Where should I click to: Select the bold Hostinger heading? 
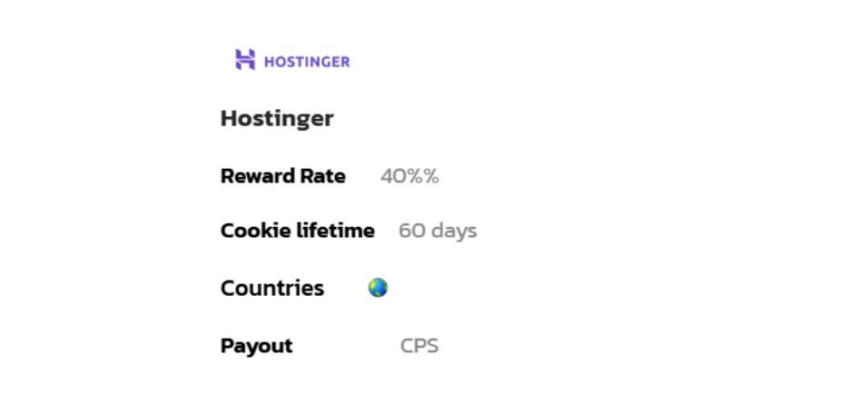(277, 118)
